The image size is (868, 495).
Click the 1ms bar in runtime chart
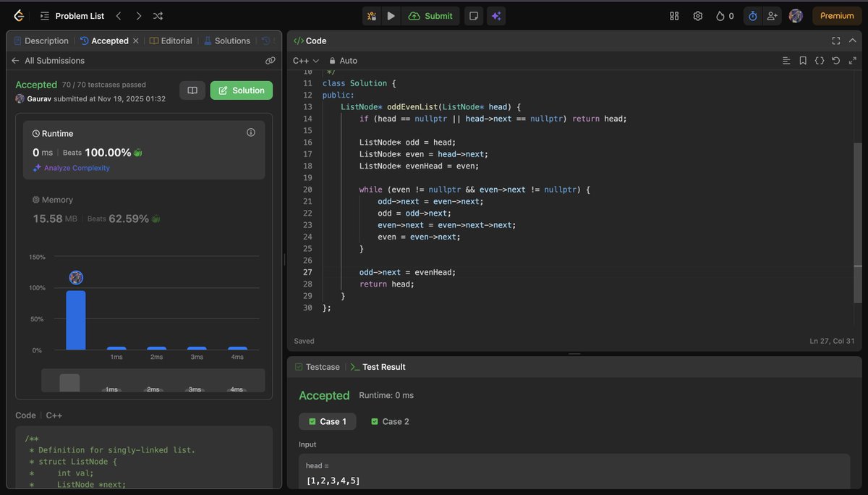[x=116, y=348]
